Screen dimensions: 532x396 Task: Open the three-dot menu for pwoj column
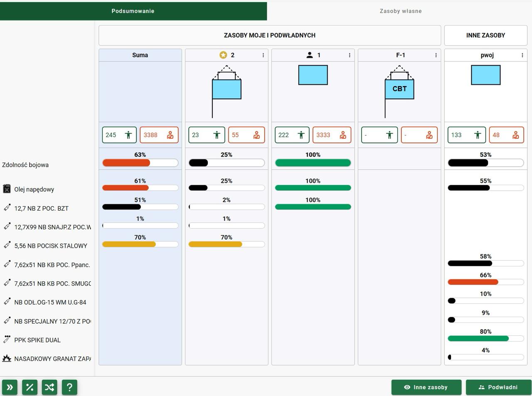click(522, 55)
